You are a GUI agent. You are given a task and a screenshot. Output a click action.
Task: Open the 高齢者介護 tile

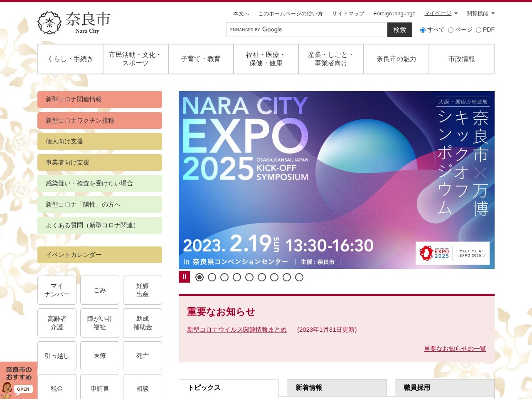(x=57, y=323)
